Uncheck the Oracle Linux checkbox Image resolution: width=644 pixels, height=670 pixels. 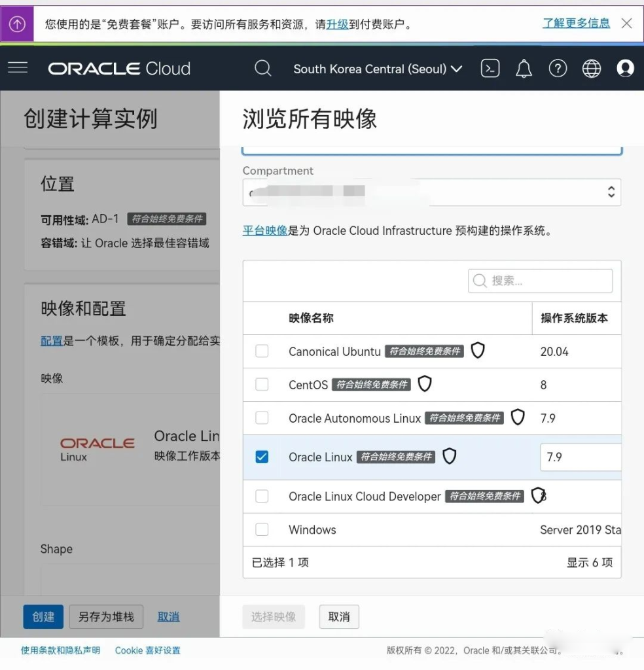[262, 457]
